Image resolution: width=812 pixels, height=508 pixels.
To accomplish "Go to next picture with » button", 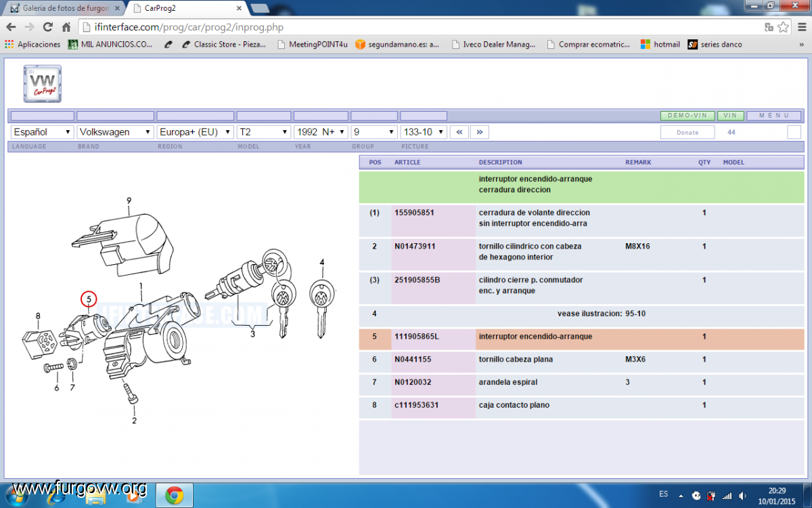I will click(x=479, y=132).
